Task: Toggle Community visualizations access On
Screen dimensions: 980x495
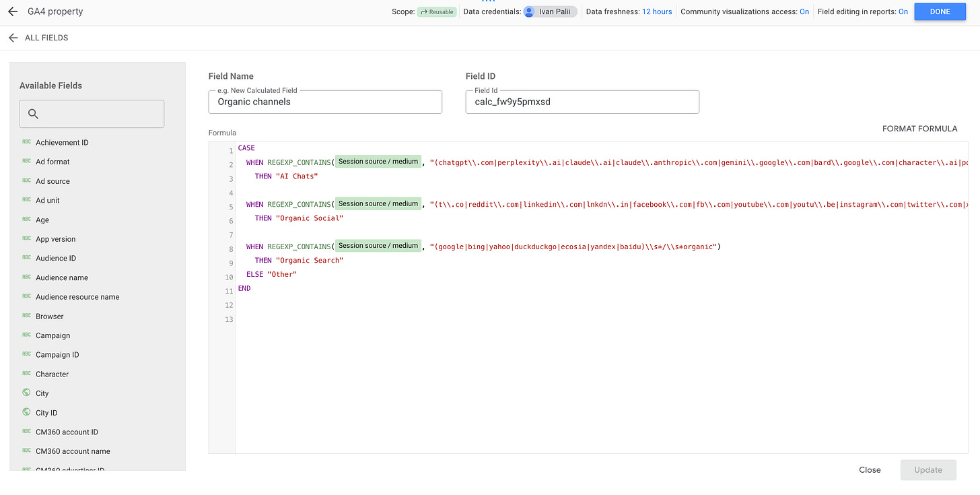Action: click(x=804, y=11)
